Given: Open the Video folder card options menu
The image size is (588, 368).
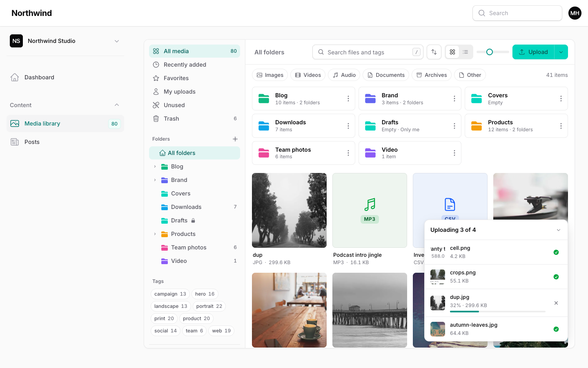Looking at the screenshot, I should pos(454,153).
